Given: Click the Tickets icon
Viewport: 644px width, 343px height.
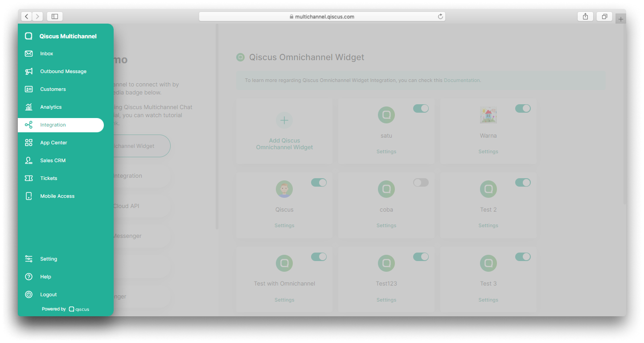Looking at the screenshot, I should click(x=29, y=178).
